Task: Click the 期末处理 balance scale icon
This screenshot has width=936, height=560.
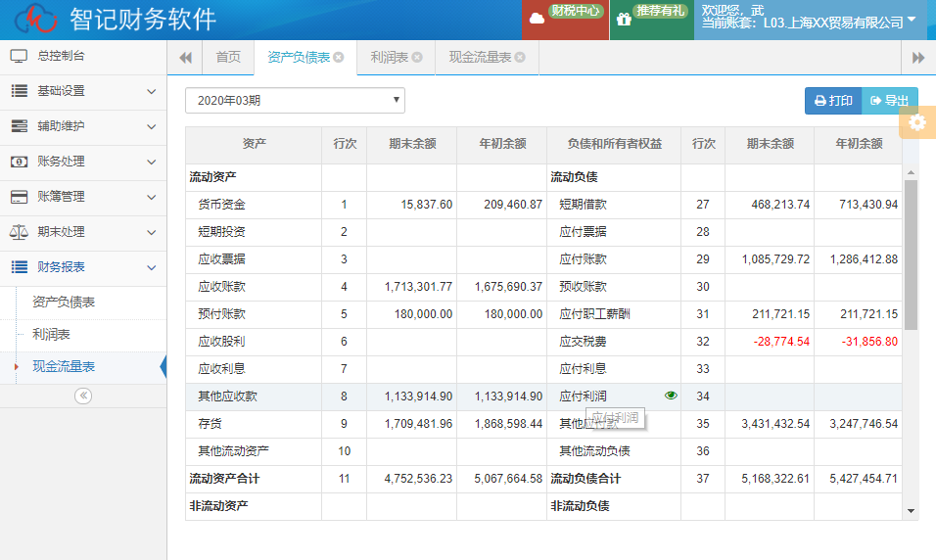Action: (x=19, y=232)
